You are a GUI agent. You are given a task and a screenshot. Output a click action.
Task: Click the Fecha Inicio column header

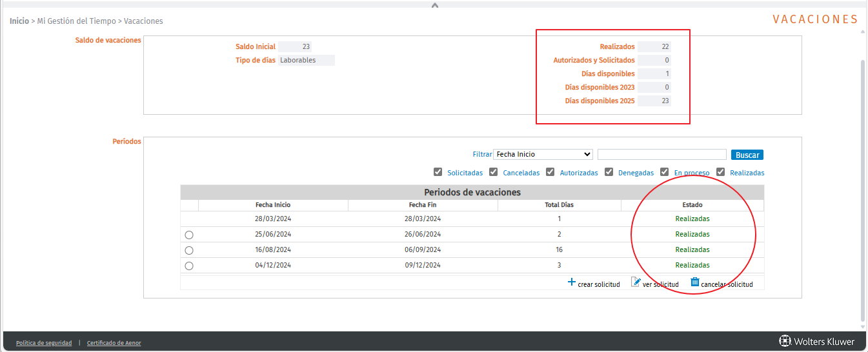[273, 205]
